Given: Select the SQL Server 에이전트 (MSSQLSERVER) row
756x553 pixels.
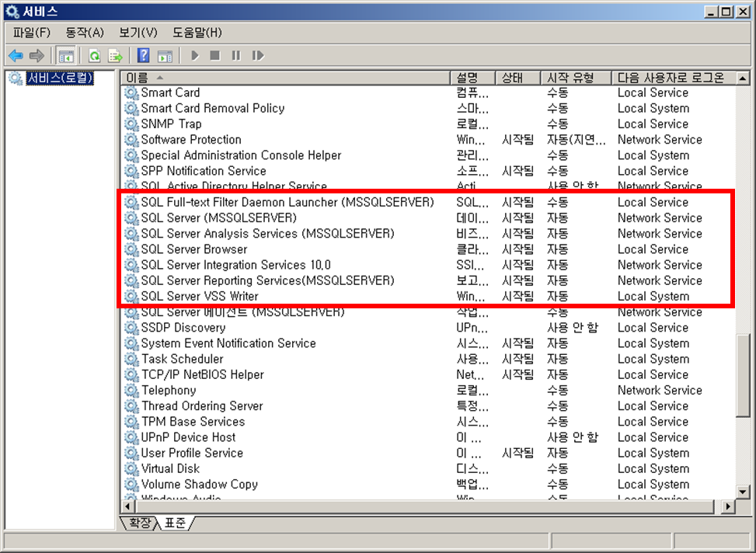Looking at the screenshot, I should [x=429, y=312].
